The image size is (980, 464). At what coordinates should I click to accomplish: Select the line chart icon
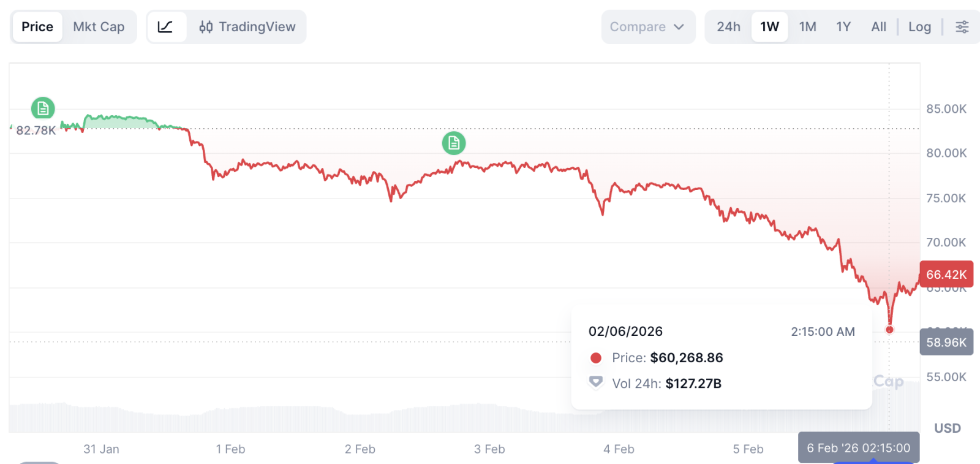tap(165, 27)
